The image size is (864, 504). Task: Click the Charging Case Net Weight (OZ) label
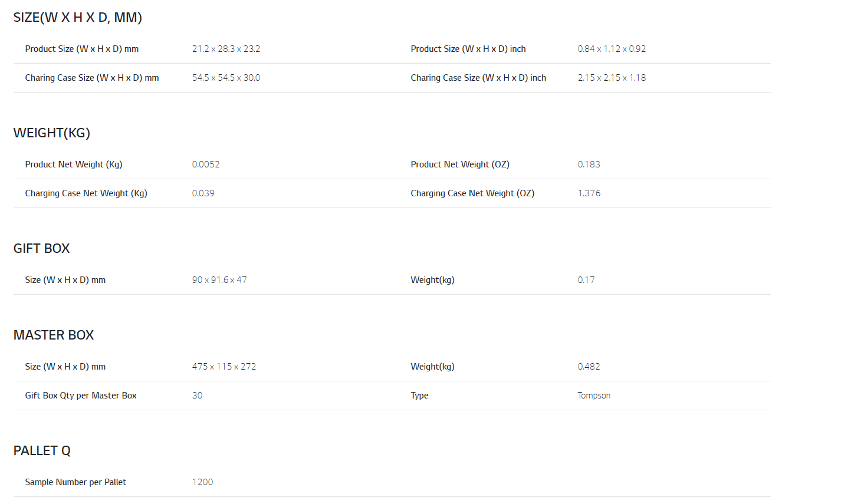click(472, 193)
